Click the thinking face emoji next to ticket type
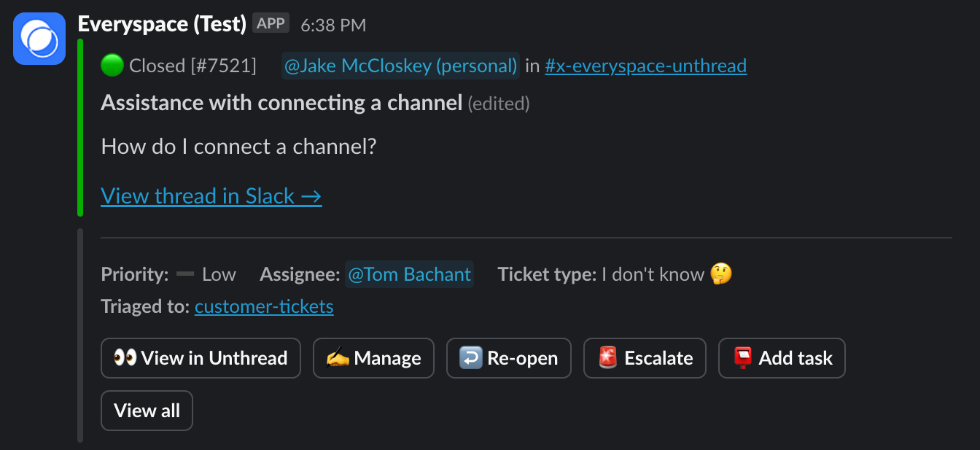 click(x=720, y=274)
